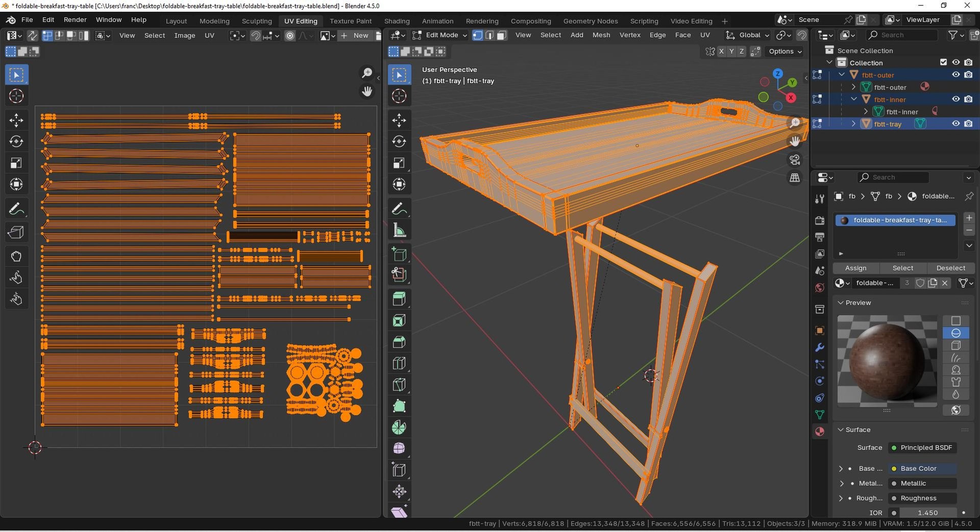This screenshot has width=980, height=532.
Task: Toggle camera view in the viewport
Action: tap(795, 160)
